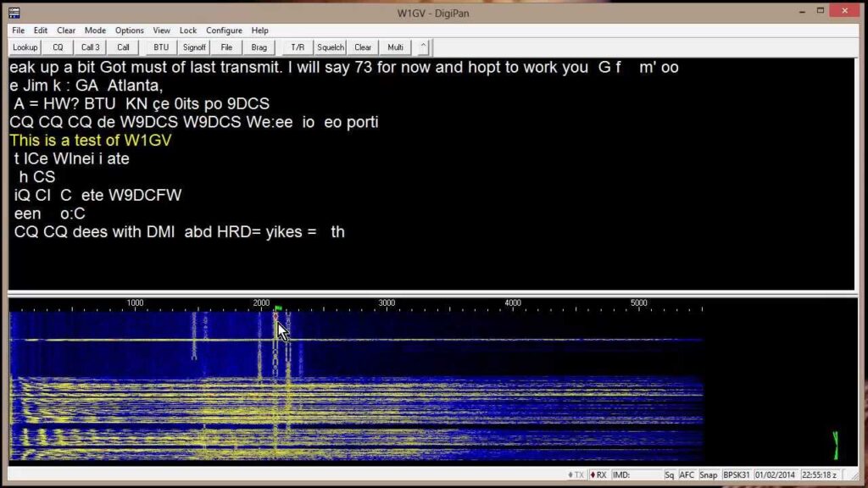
Task: Toggle the Multi channel button
Action: pos(395,47)
